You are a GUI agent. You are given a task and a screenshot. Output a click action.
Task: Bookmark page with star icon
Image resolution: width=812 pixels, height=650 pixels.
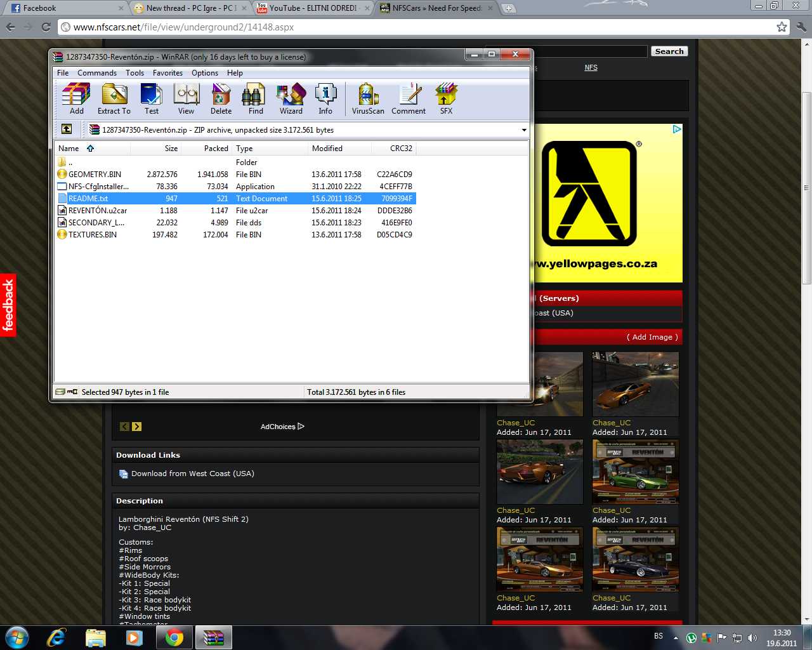[x=782, y=27]
